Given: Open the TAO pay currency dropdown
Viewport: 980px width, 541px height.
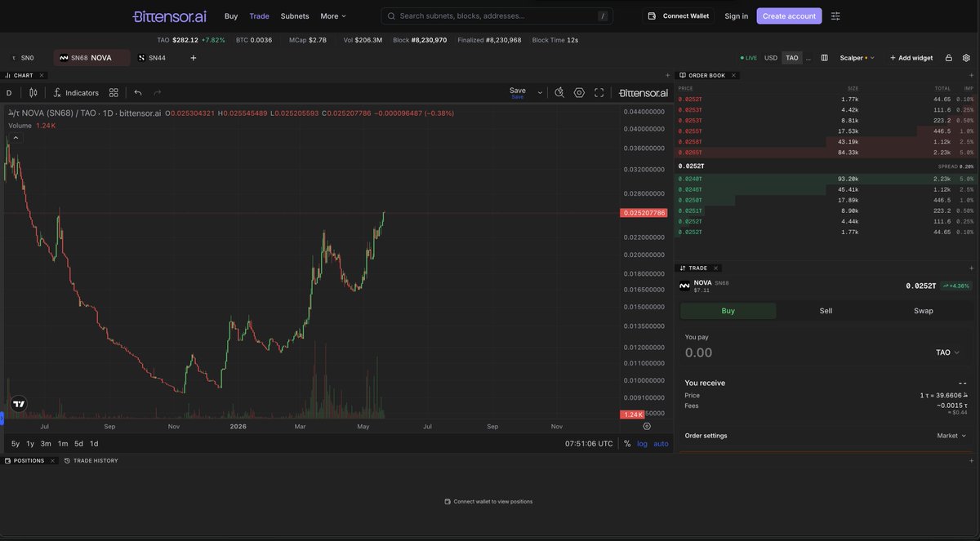Looking at the screenshot, I should point(947,353).
